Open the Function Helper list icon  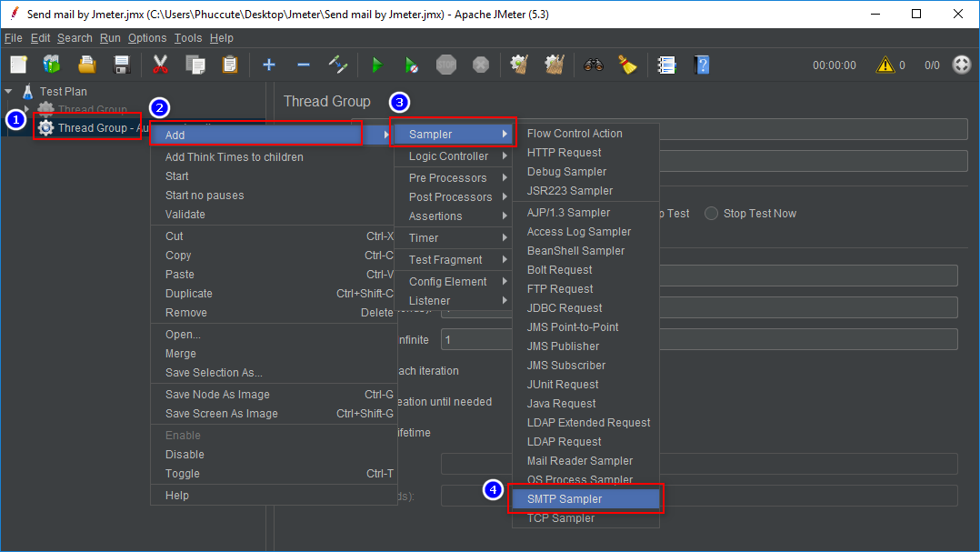[667, 65]
